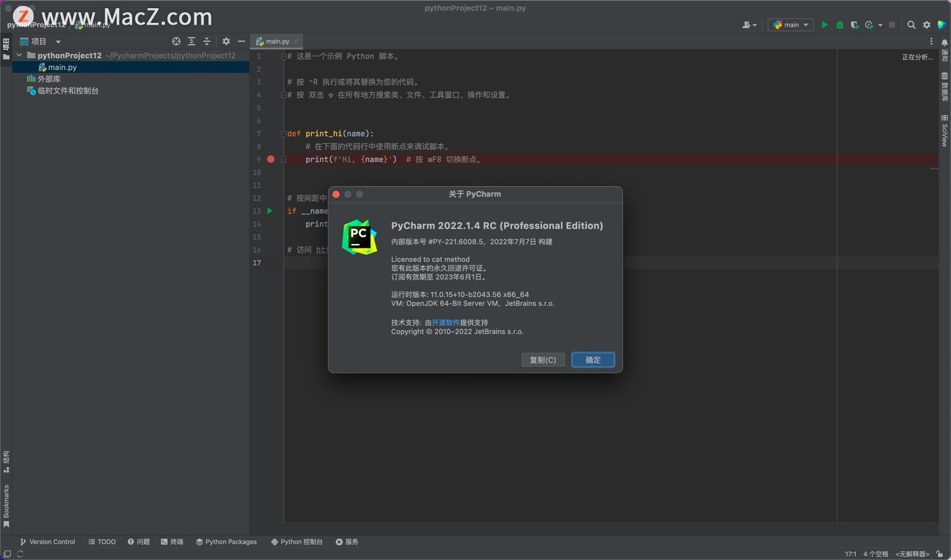Click the 正在分析... inspection indicator
This screenshot has width=951, height=560.
(917, 57)
